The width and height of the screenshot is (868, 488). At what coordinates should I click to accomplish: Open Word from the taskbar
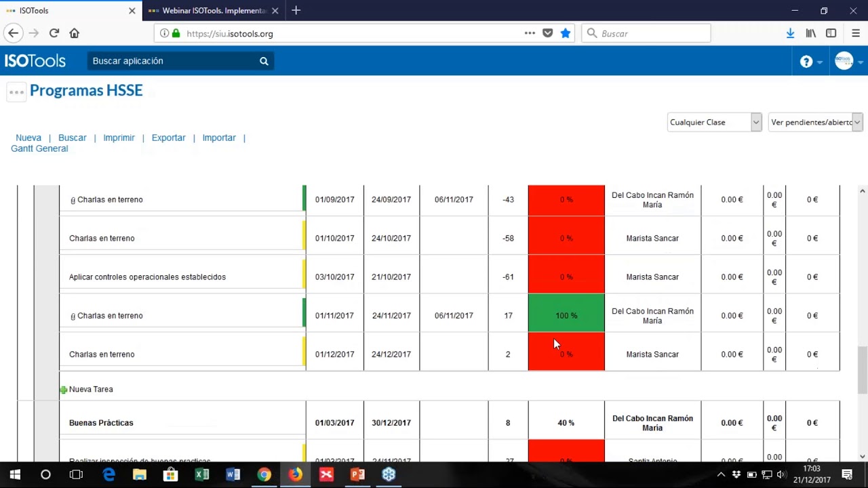[x=233, y=474]
